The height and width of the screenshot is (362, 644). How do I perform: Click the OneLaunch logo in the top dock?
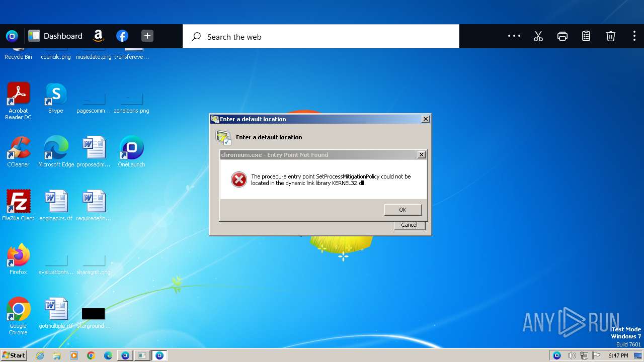12,36
